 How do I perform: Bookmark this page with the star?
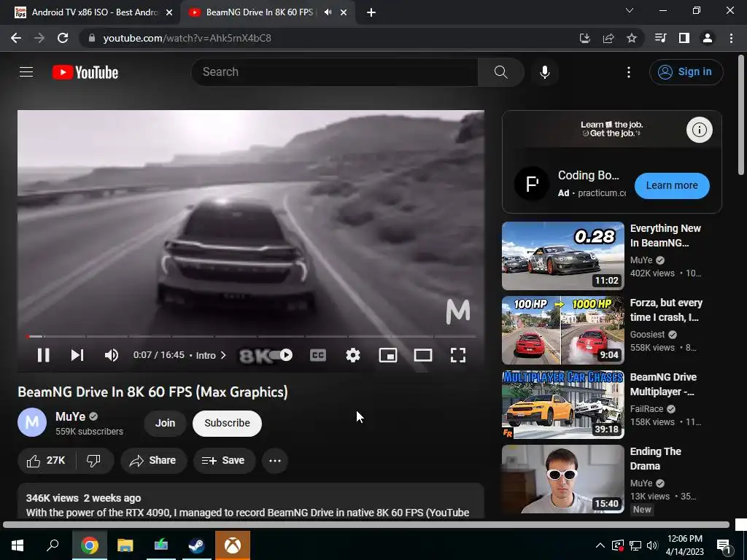coord(632,38)
